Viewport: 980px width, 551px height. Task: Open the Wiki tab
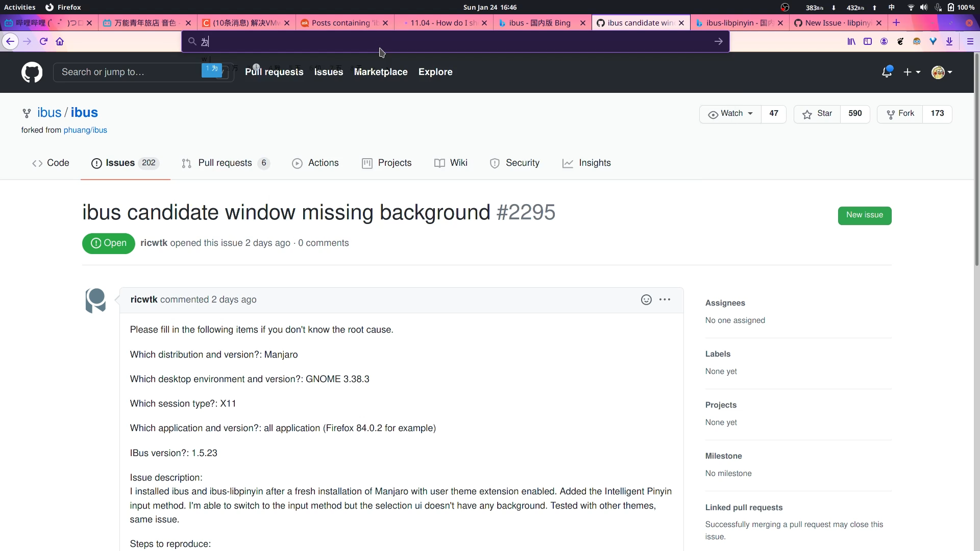[451, 163]
